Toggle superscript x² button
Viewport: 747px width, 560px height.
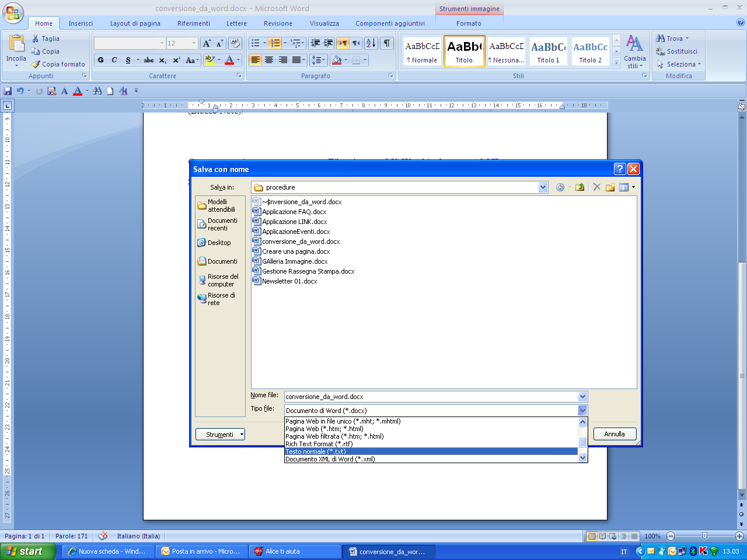point(176,60)
